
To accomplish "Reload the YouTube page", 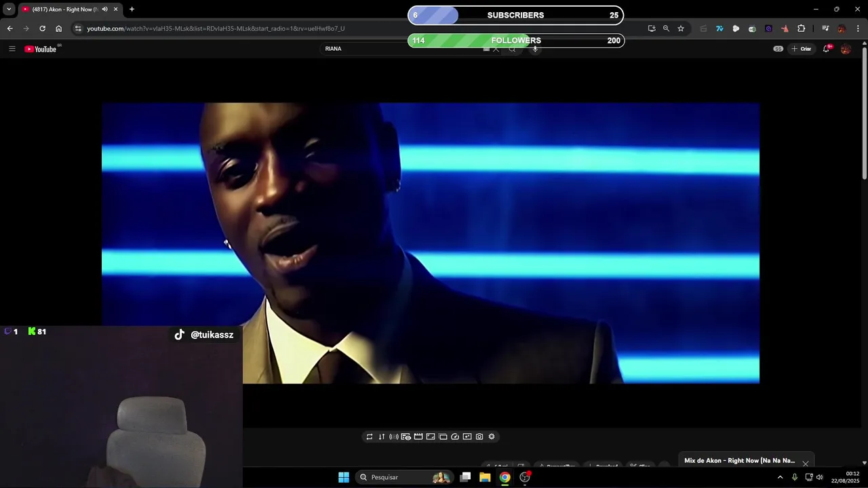I will pyautogui.click(x=42, y=28).
